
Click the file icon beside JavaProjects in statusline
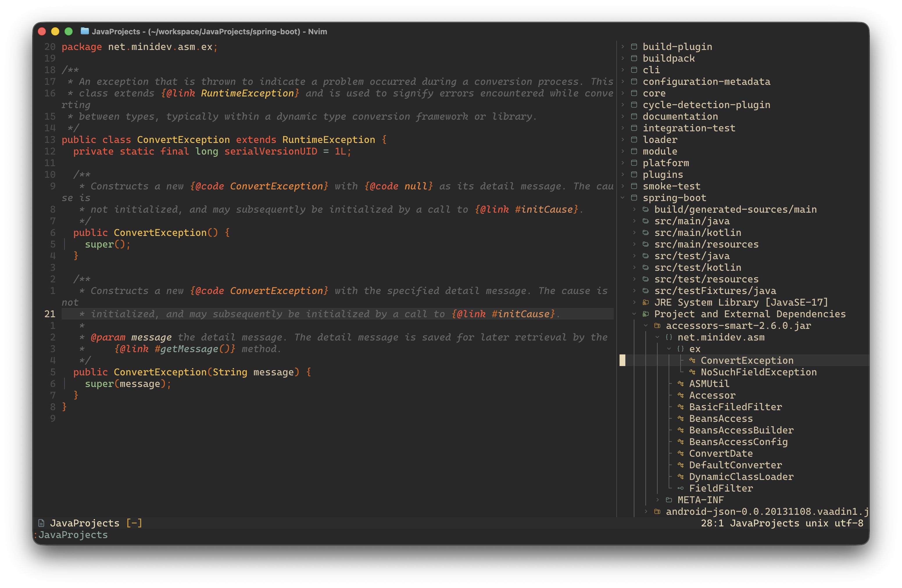41,523
